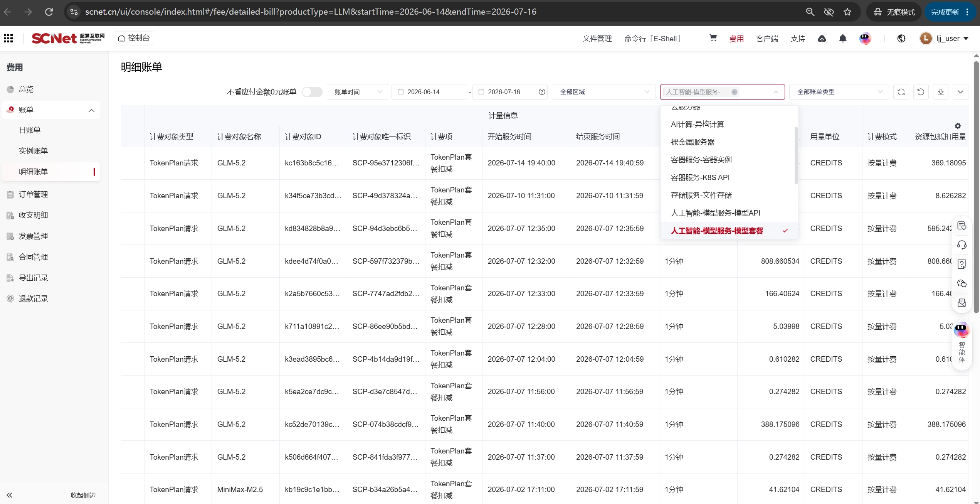Open the 账单时间 dropdown
This screenshot has width=980, height=504.
tap(358, 92)
